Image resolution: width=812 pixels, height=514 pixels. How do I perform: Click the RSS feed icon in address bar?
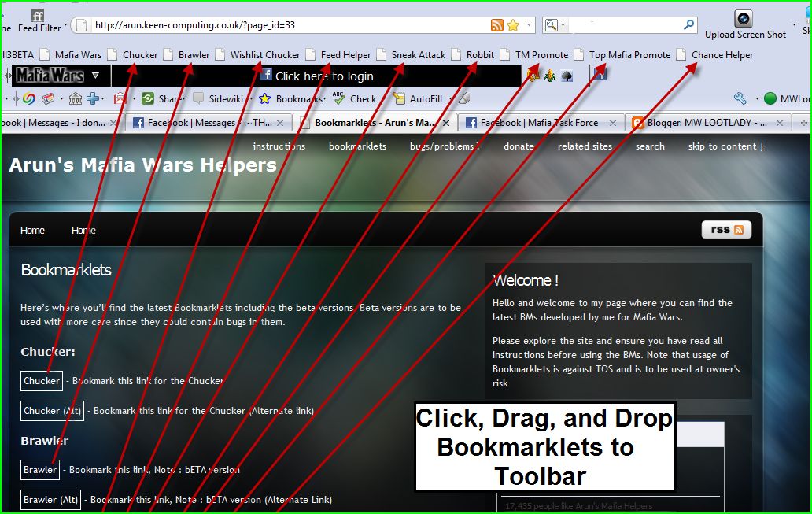[x=496, y=25]
